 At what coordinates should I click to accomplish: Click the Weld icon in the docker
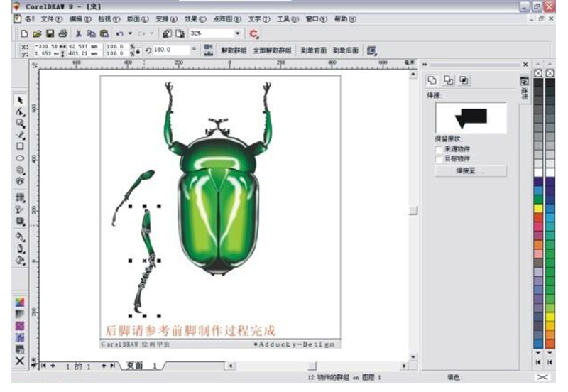click(x=433, y=80)
